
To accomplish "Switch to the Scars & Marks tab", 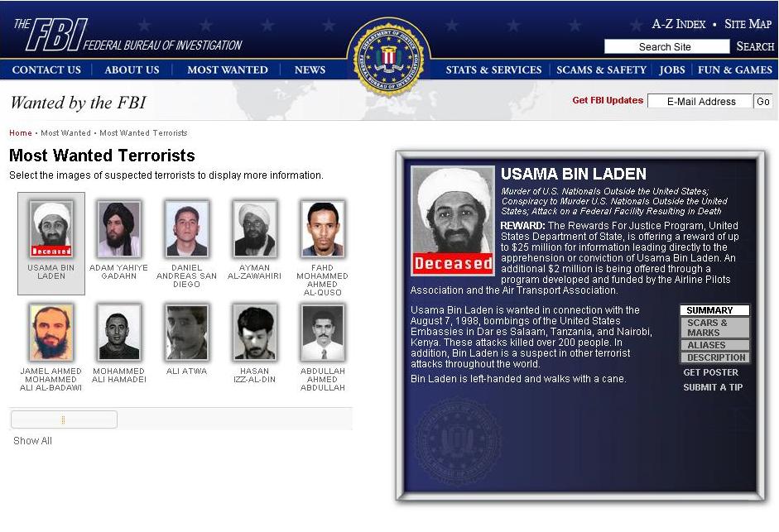I will pos(715,328).
